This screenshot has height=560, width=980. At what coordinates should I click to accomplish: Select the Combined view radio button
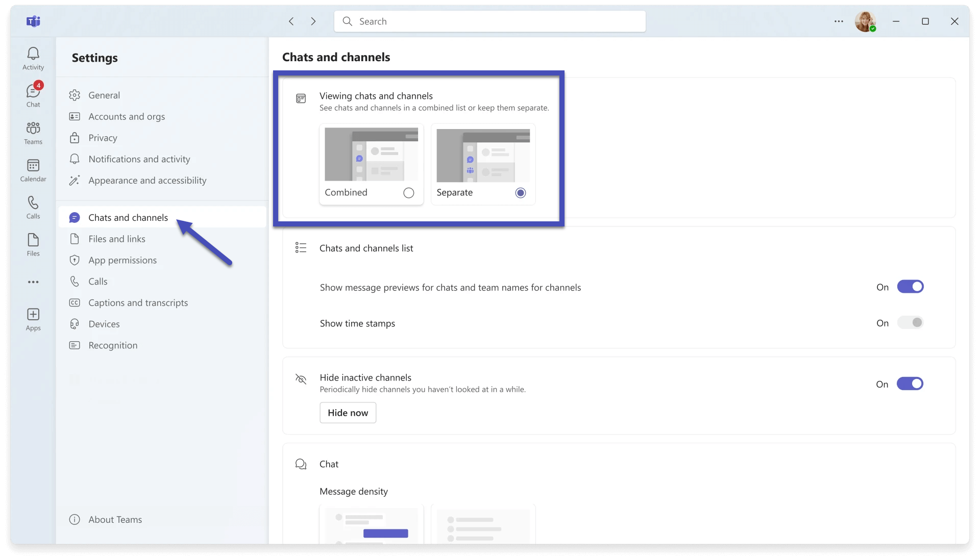[x=408, y=193]
